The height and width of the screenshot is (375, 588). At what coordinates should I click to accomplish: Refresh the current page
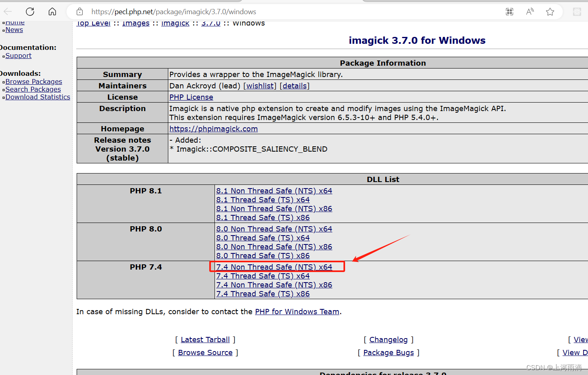[30, 11]
